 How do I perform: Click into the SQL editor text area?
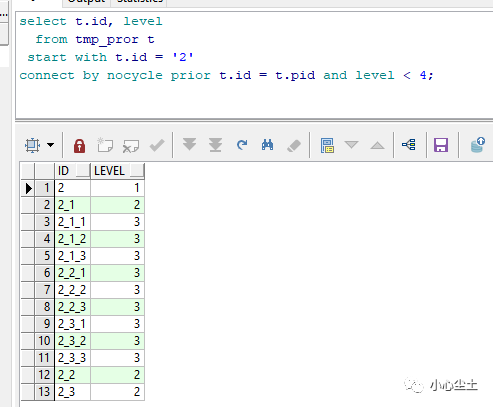pyautogui.click(x=254, y=65)
